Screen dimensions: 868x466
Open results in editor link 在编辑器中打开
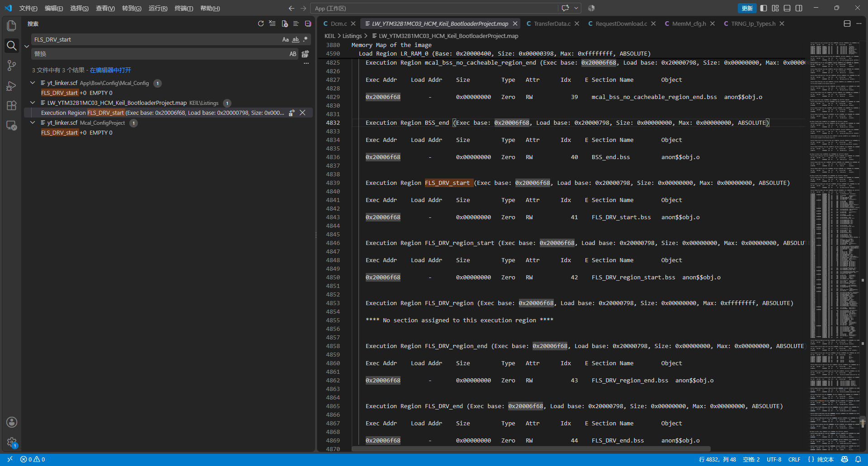(110, 70)
